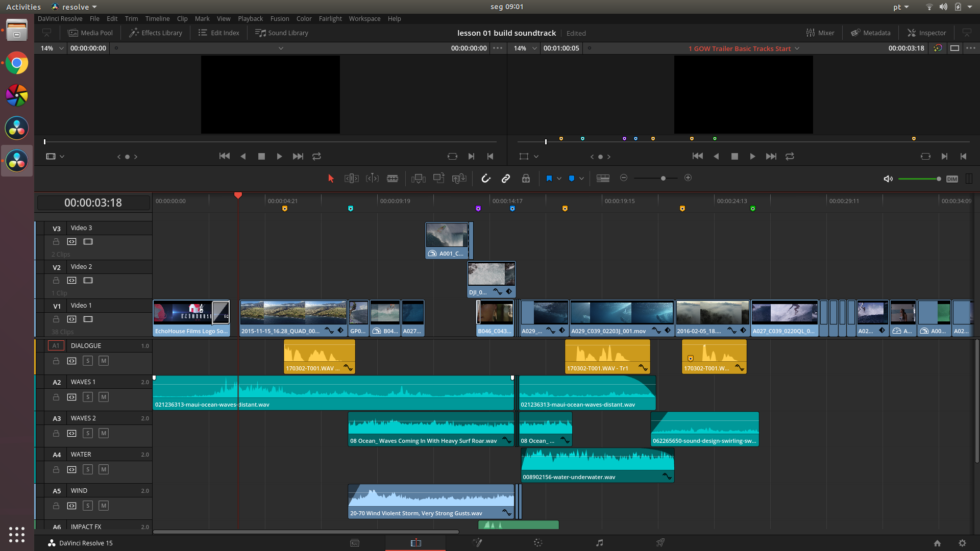This screenshot has height=551, width=980.
Task: Lock the Video 3 track
Action: [x=56, y=242]
